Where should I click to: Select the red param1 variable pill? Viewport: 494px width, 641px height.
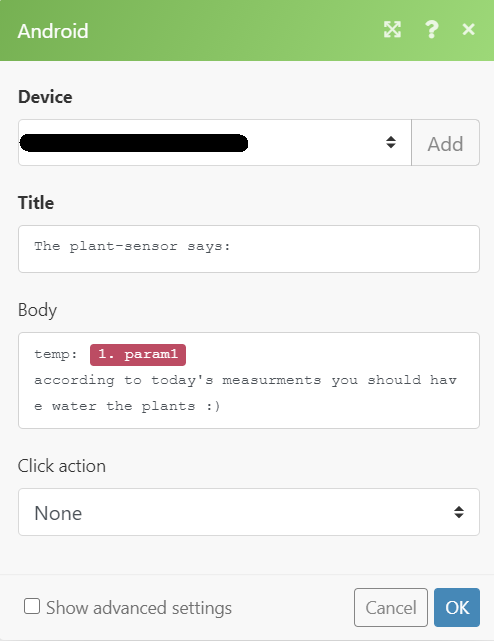[x=138, y=354]
